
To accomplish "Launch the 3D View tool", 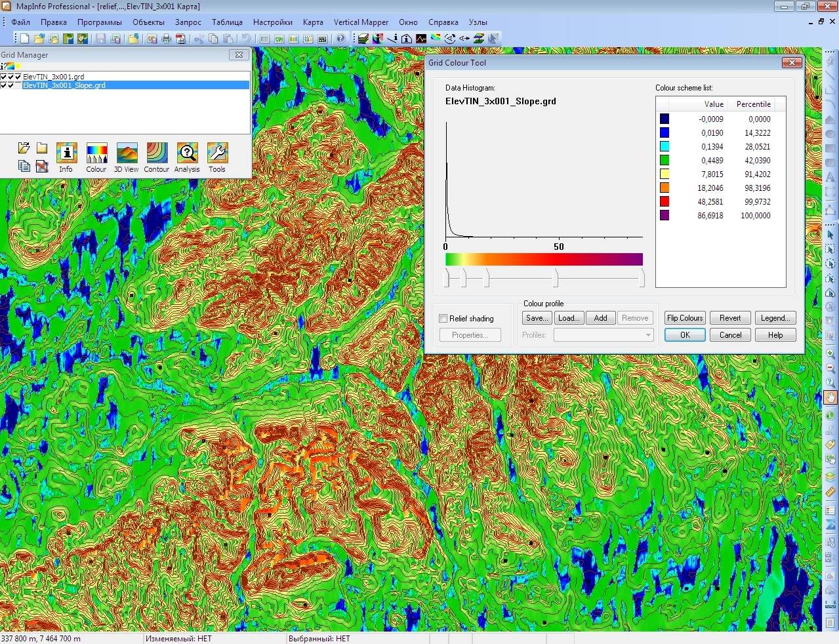I will [127, 157].
